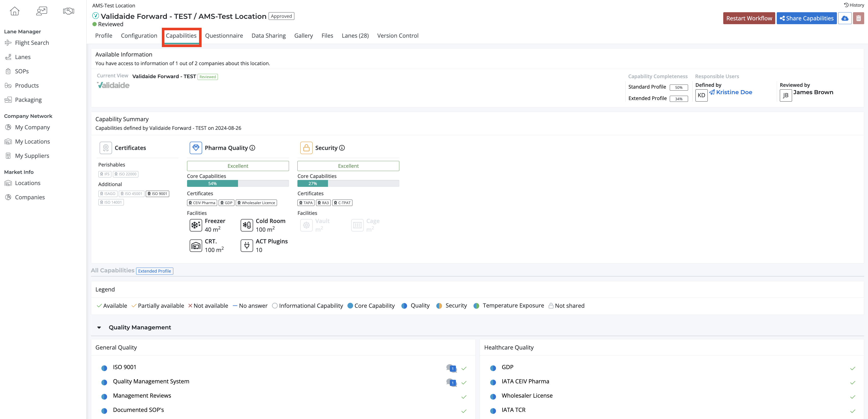Click the JB avatar box

786,95
